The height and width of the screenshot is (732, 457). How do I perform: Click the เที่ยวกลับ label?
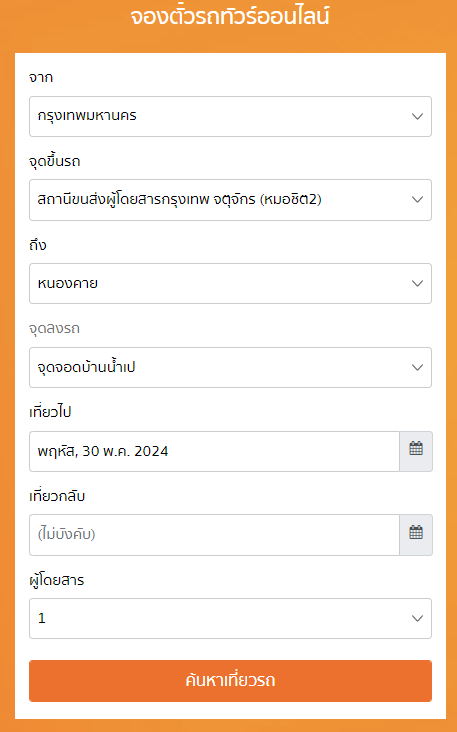[57, 496]
